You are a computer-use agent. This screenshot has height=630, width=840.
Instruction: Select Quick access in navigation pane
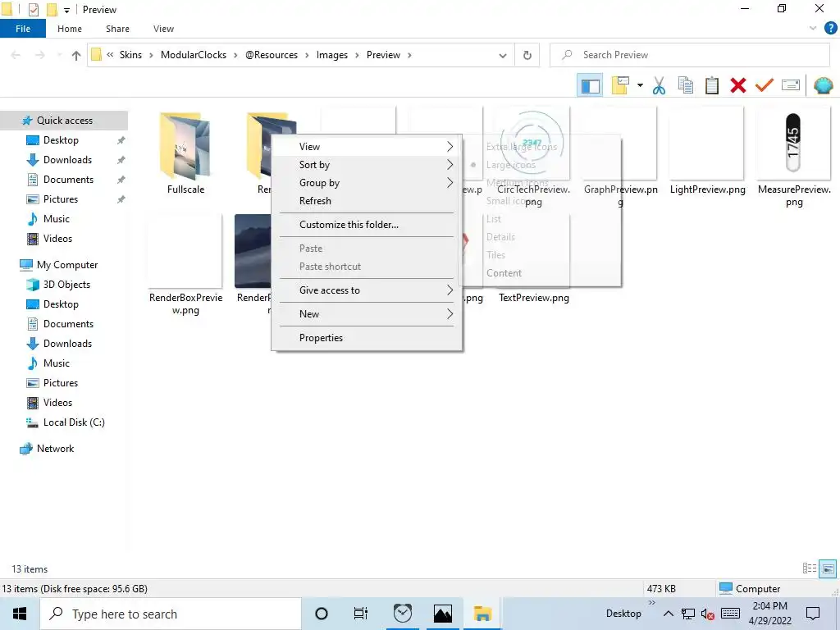(64, 121)
